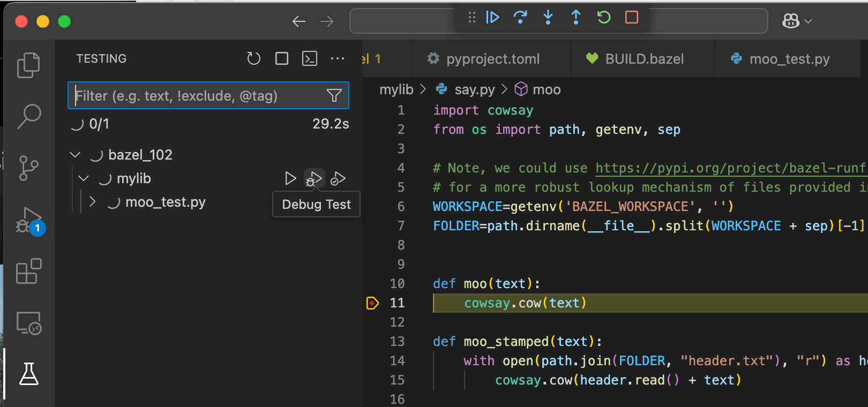Image resolution: width=868 pixels, height=407 pixels.
Task: Show test output terminal
Action: pos(310,58)
